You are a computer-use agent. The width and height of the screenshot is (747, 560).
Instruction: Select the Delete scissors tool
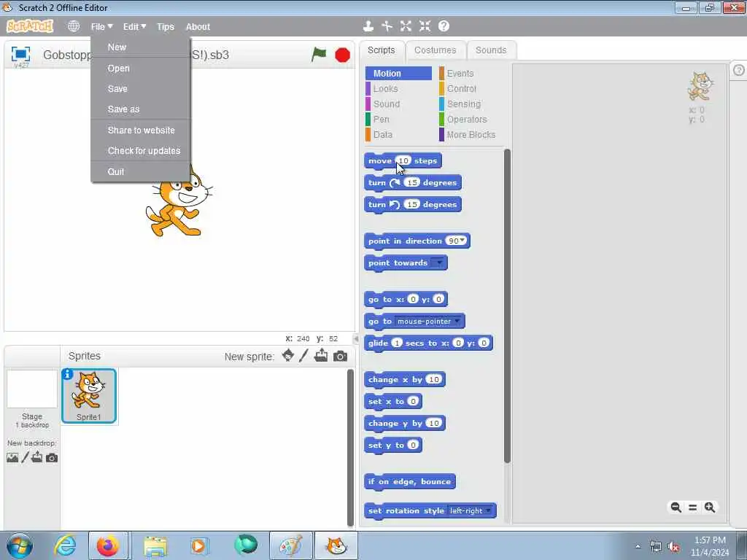tap(387, 26)
